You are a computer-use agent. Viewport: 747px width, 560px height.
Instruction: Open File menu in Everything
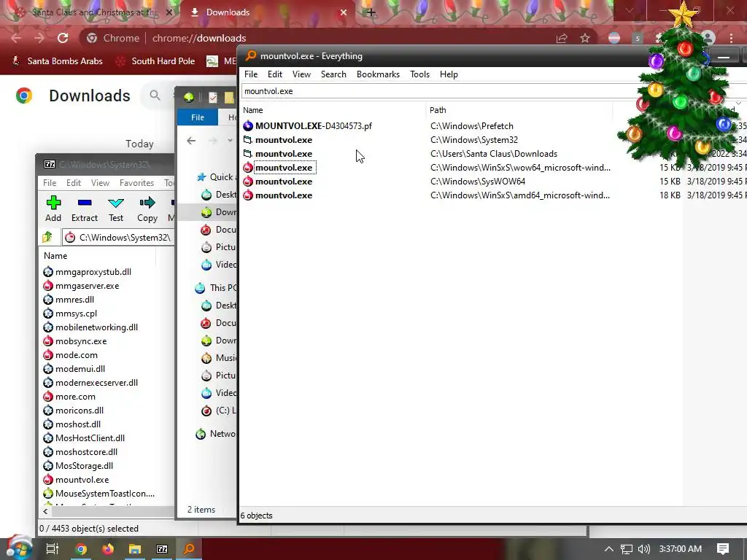[251, 74]
